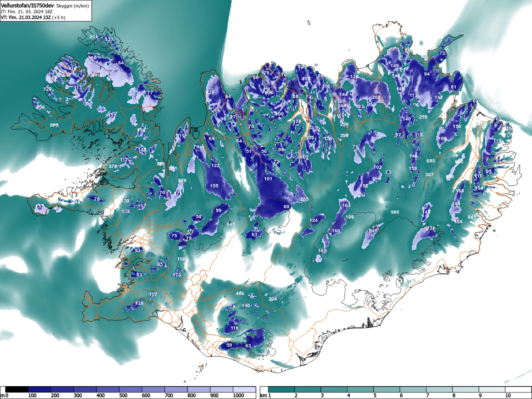
Task: Click the visibility value 307 on the map
Action: pos(429,175)
